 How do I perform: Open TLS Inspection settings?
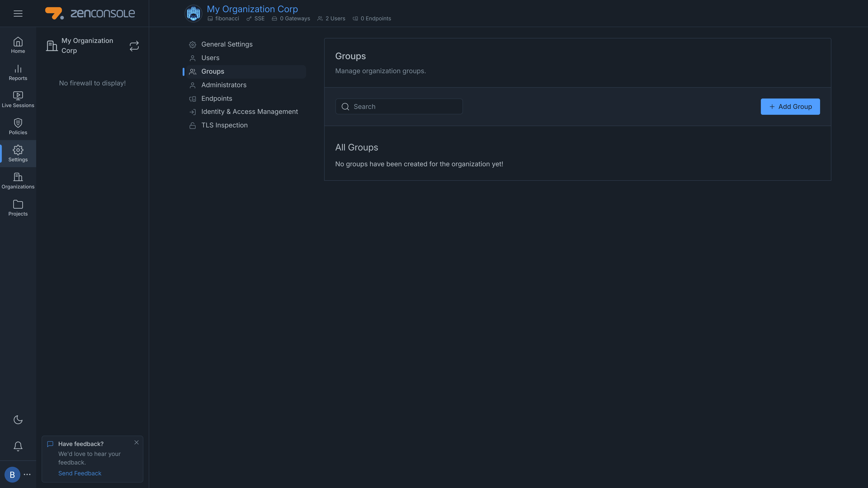[246, 125]
